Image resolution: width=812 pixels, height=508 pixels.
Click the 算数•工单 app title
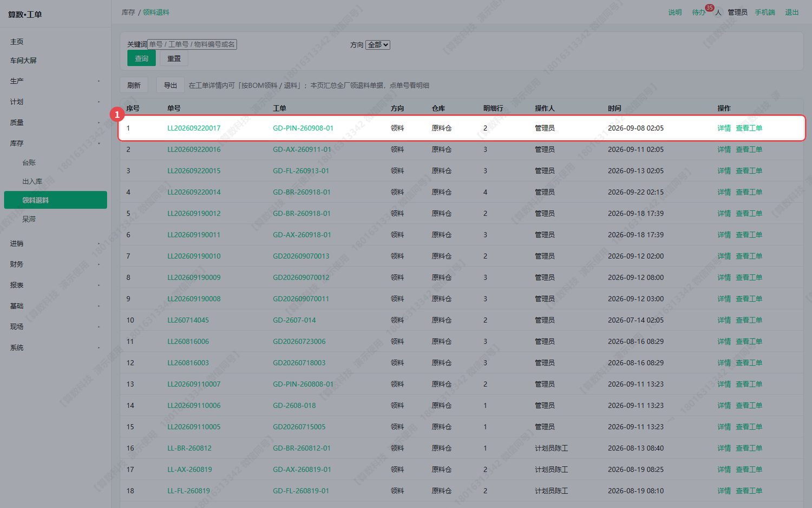pyautogui.click(x=25, y=15)
